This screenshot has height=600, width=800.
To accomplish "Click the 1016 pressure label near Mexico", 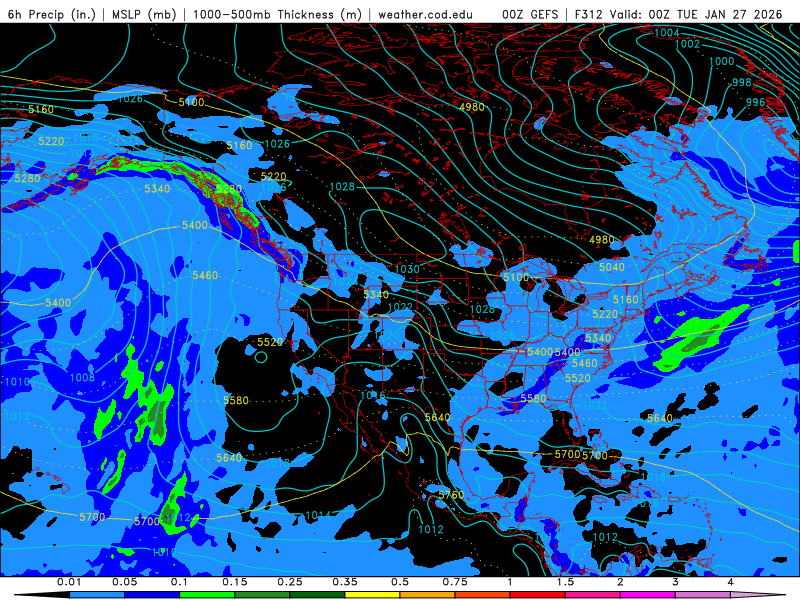I will (x=373, y=395).
